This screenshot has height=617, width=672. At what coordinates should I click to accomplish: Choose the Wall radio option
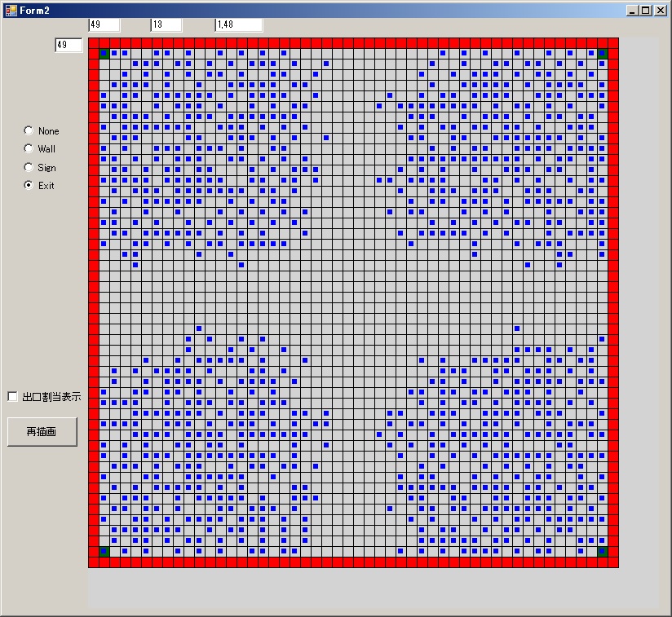tap(29, 148)
